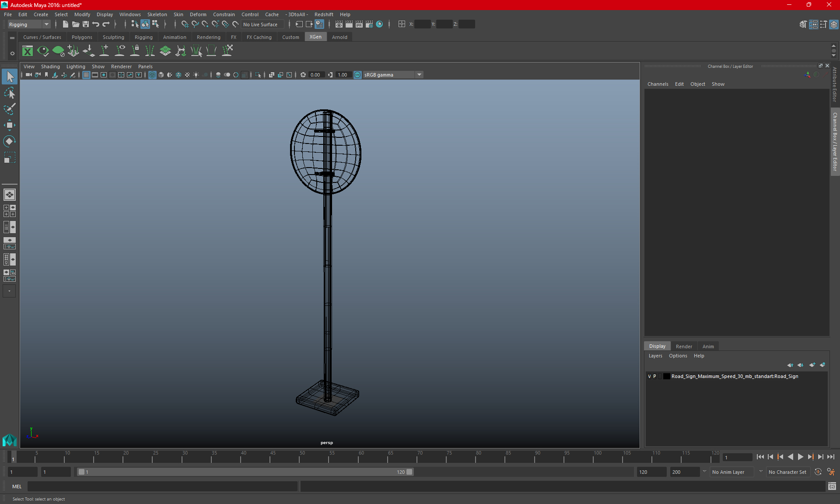Expand the Display tab in Channel Box
This screenshot has width=840, height=504.
[657, 346]
